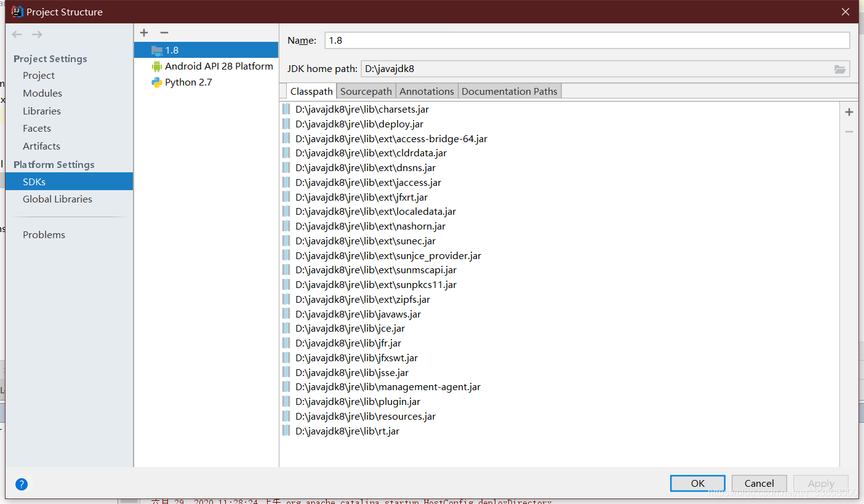Switch to the Classpath tab
Image resolution: width=864 pixels, height=504 pixels.
[x=311, y=91]
